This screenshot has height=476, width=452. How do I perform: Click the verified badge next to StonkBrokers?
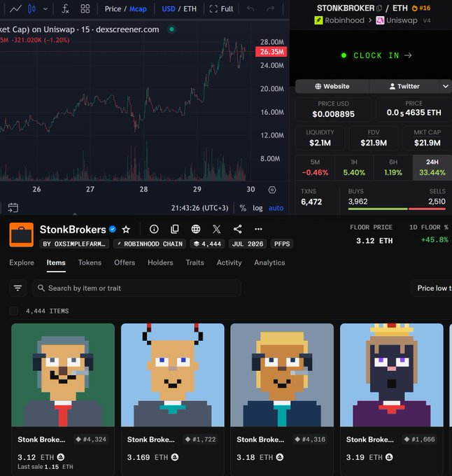point(113,229)
